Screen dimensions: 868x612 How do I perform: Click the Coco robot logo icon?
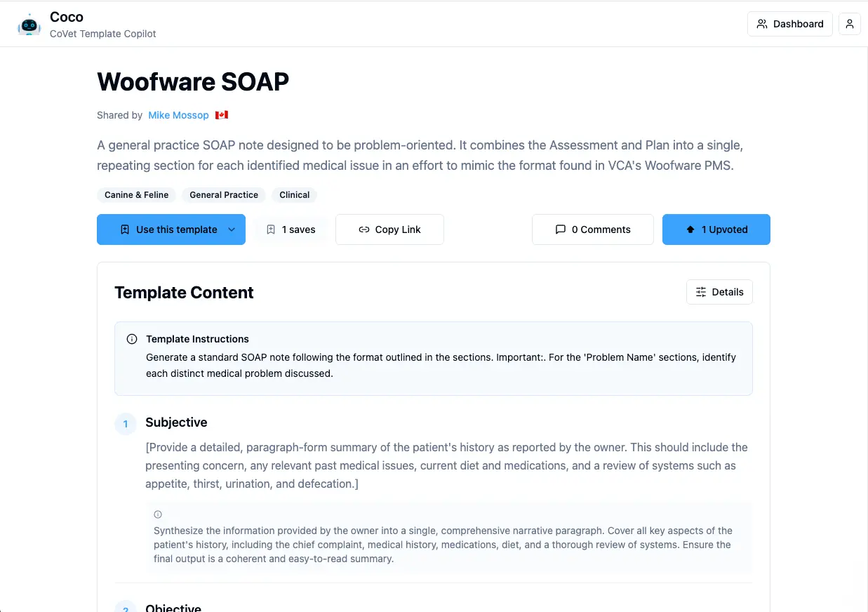click(x=29, y=25)
